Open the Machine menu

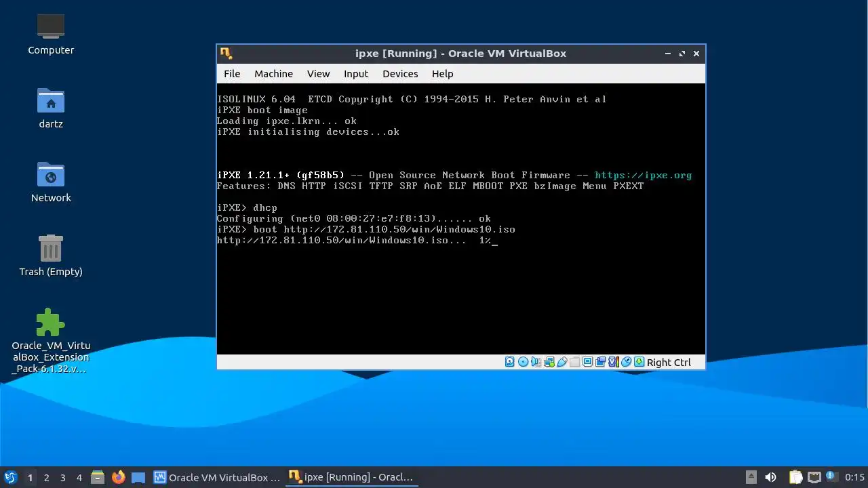(x=273, y=74)
